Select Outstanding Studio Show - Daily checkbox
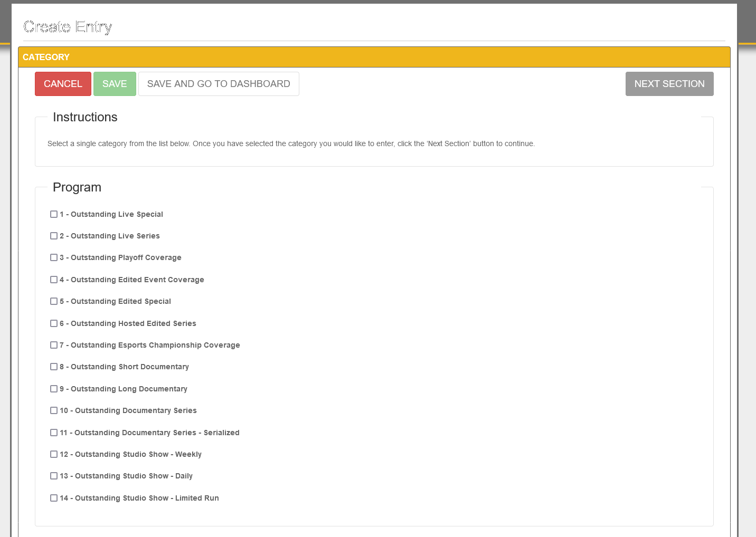The height and width of the screenshot is (537, 756). 54,476
